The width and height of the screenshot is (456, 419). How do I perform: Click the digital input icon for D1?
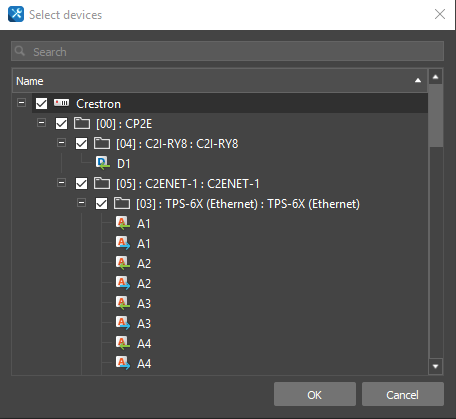pos(103,163)
